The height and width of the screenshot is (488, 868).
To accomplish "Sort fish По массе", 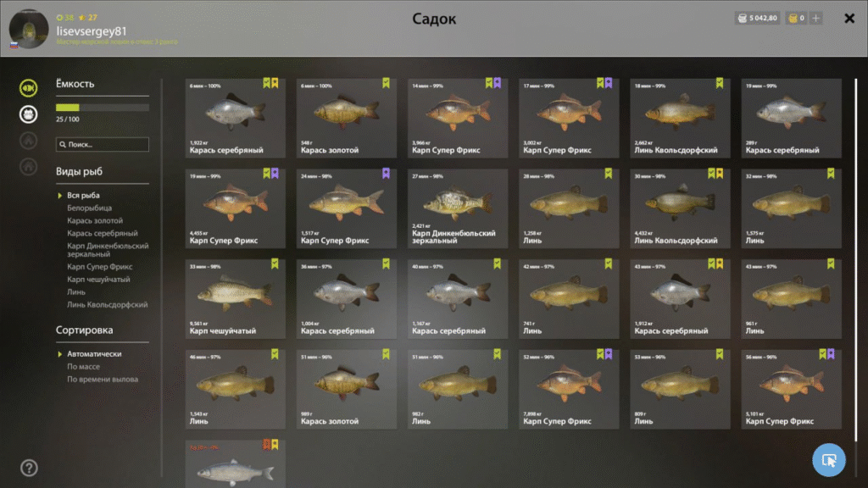I will [x=84, y=367].
